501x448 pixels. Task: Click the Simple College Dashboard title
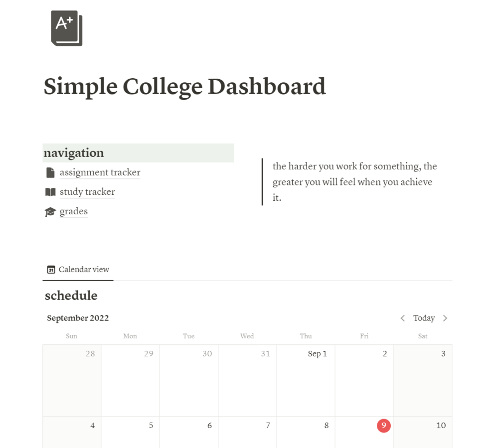[x=184, y=86]
